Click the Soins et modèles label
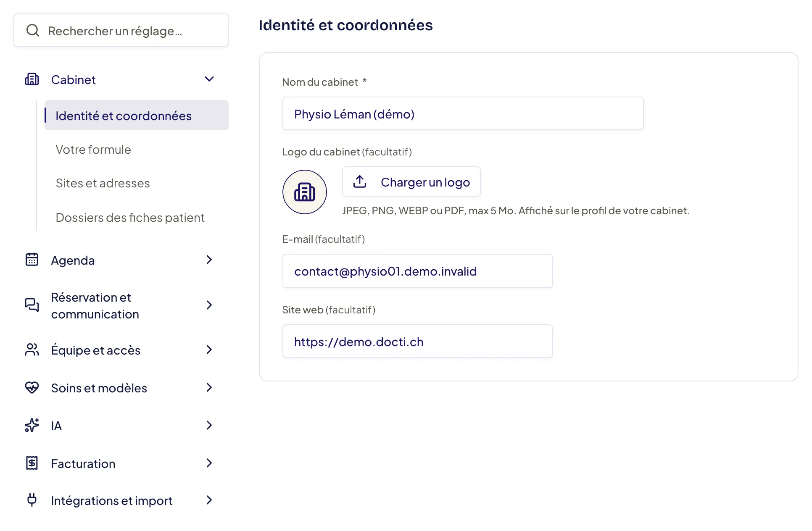The width and height of the screenshot is (812, 531). click(x=99, y=388)
